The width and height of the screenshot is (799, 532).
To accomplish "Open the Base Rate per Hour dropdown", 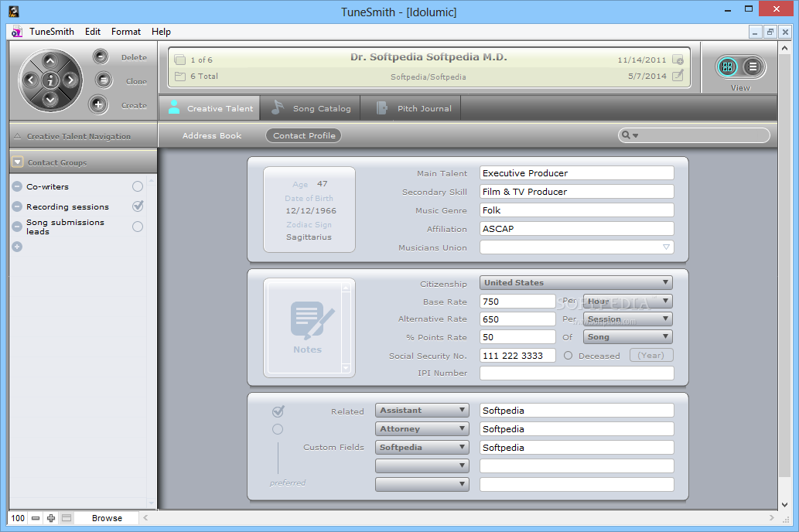I will [628, 301].
